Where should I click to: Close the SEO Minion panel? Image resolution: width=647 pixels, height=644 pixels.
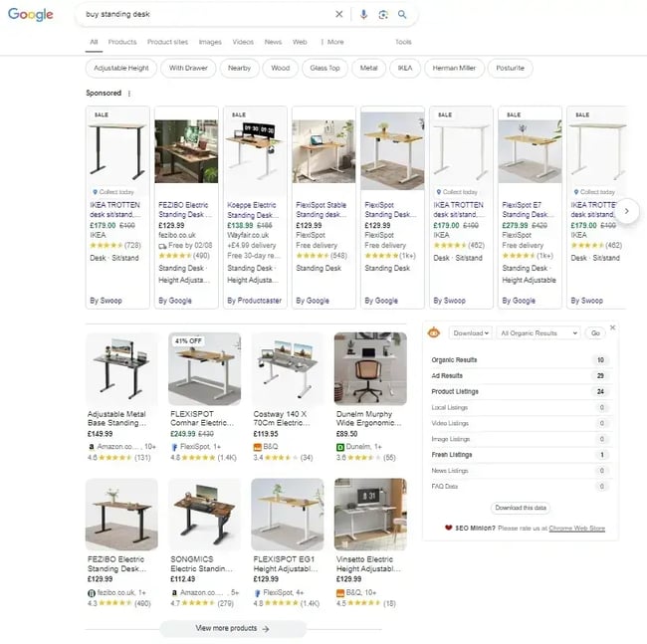point(612,327)
